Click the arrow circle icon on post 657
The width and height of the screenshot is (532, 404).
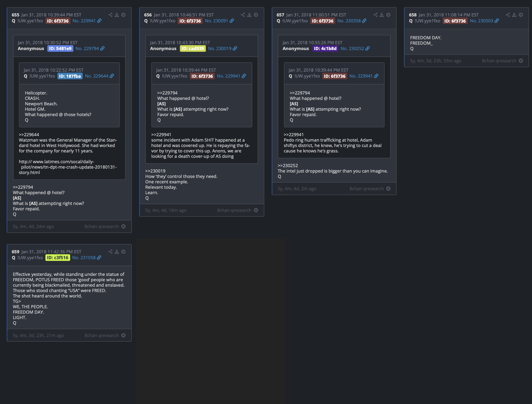(x=388, y=15)
